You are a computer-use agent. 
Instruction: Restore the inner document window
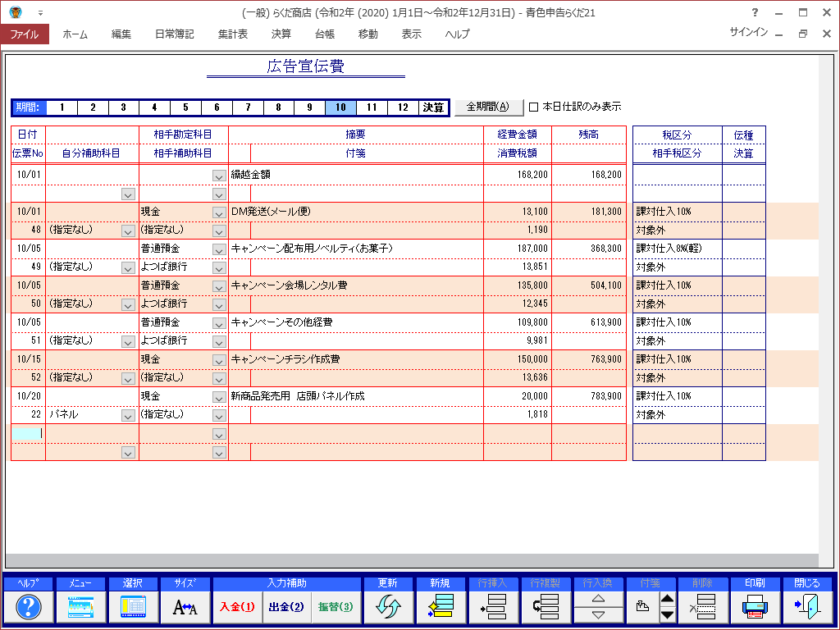[802, 33]
